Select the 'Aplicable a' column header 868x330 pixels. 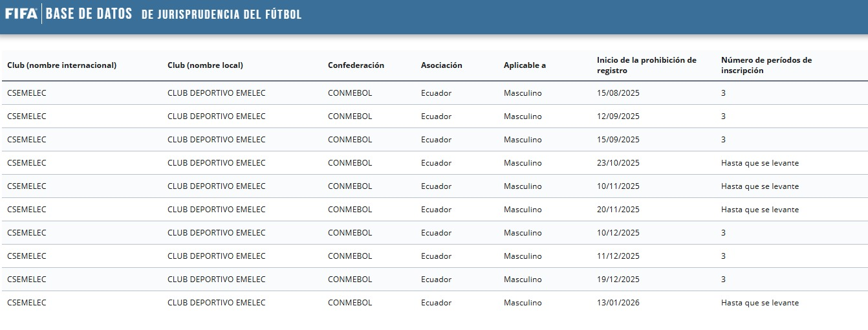pos(525,65)
